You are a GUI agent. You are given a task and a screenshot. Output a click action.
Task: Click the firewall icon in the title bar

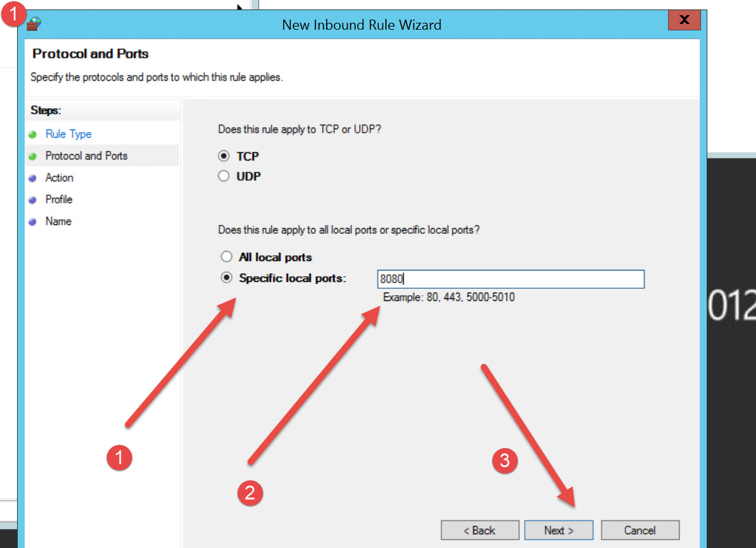tap(34, 25)
